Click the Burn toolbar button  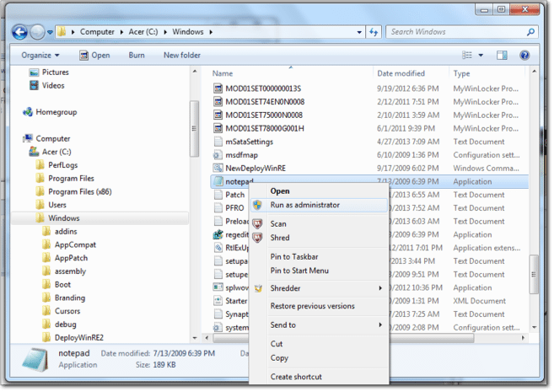pyautogui.click(x=136, y=55)
